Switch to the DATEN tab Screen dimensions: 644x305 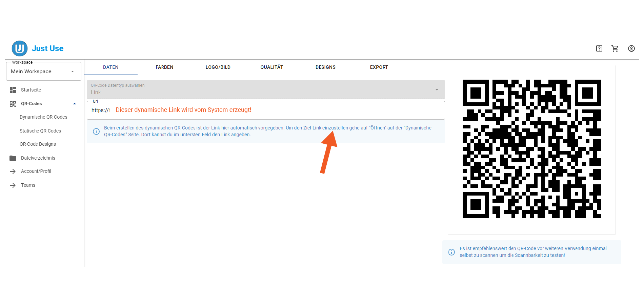(111, 67)
